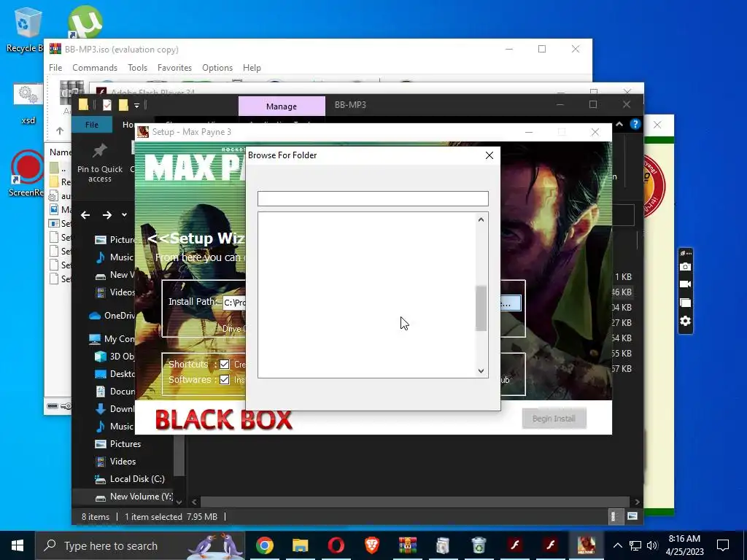Select Local Disk (C:) in navigation pane

(130, 479)
